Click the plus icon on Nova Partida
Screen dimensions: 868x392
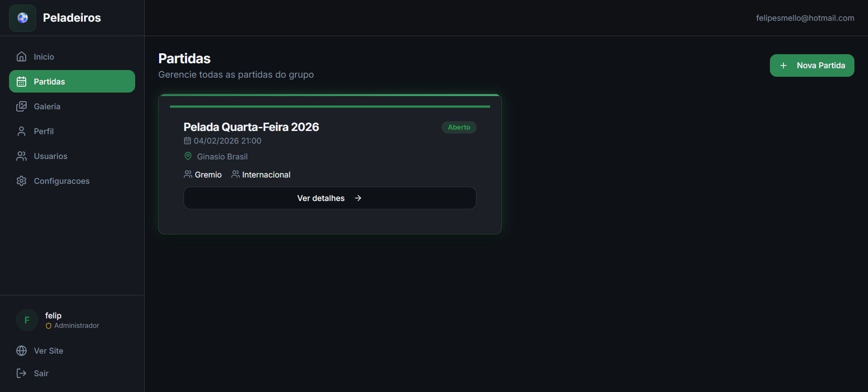(783, 65)
